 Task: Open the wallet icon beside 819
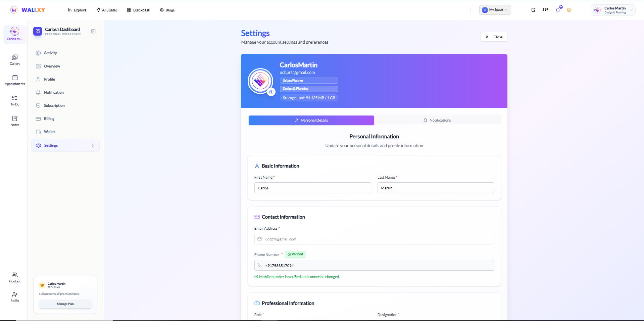pyautogui.click(x=533, y=10)
